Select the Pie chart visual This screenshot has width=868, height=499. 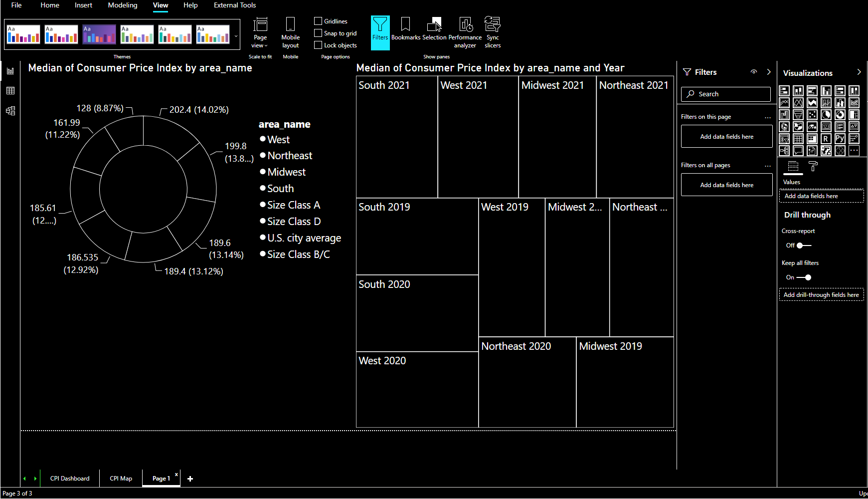tap(826, 115)
